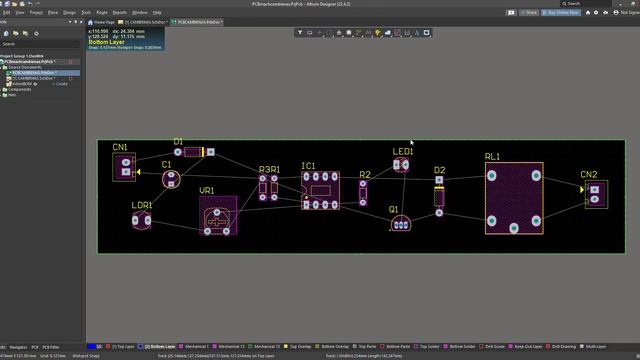Open the Route menu
This screenshot has height=360, width=640.
pos(102,13)
